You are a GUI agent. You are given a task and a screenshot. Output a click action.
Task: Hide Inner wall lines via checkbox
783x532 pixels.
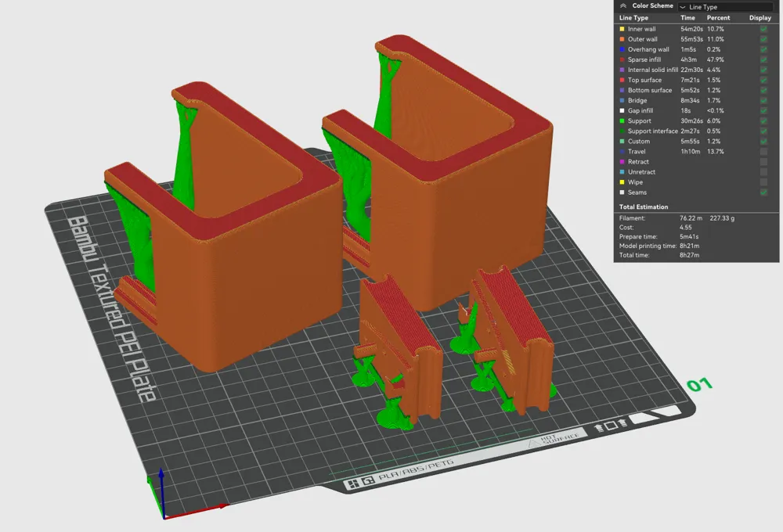pyautogui.click(x=763, y=29)
